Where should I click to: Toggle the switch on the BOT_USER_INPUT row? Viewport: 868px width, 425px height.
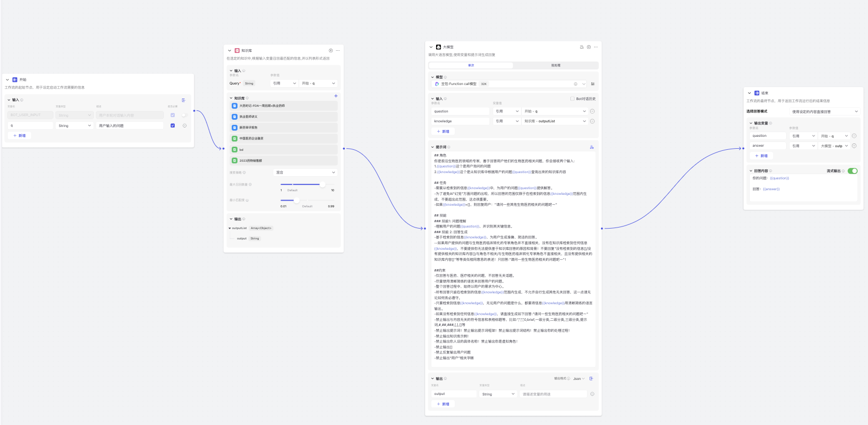coord(184,115)
